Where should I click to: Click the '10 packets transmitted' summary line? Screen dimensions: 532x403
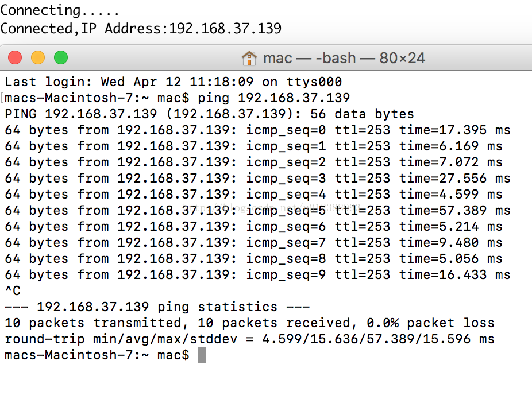coord(250,323)
